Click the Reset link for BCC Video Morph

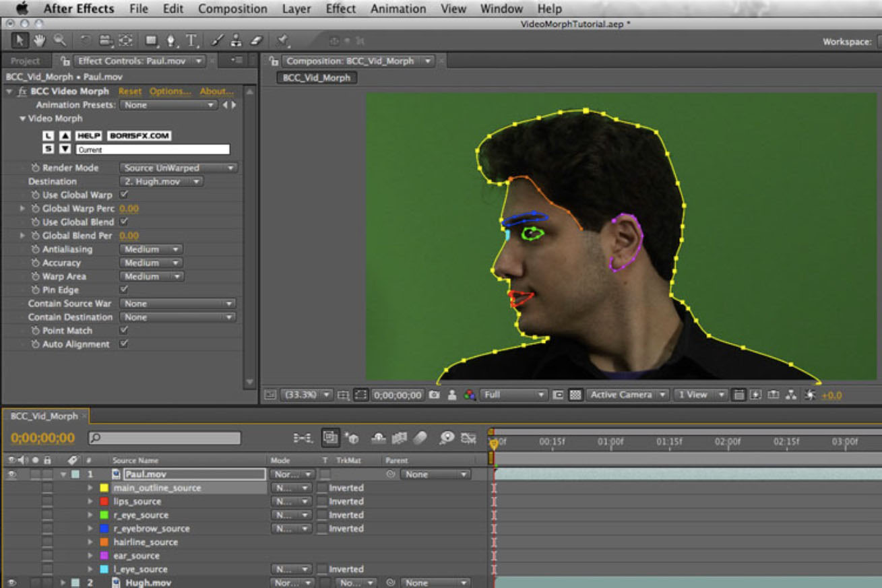[x=130, y=91]
